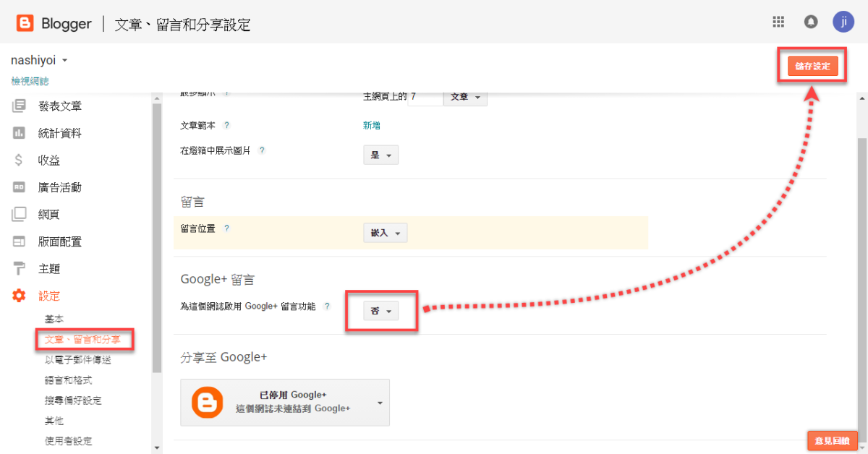Open 基本 settings subsection
Viewport: 868px width, 454px height.
(54, 319)
